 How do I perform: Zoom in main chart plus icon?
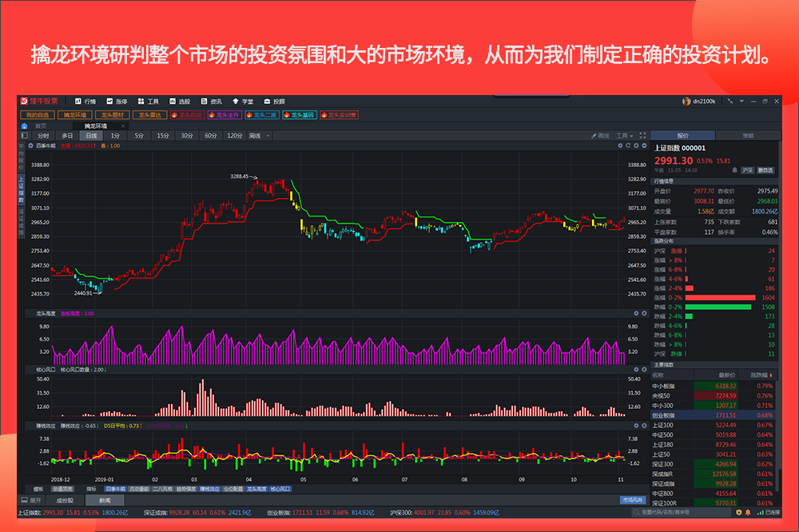point(636,145)
